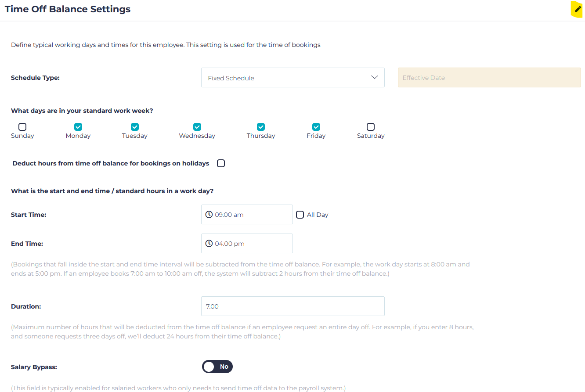The width and height of the screenshot is (585, 392).
Task: Uncheck Monday from the work week
Action: pyautogui.click(x=78, y=127)
